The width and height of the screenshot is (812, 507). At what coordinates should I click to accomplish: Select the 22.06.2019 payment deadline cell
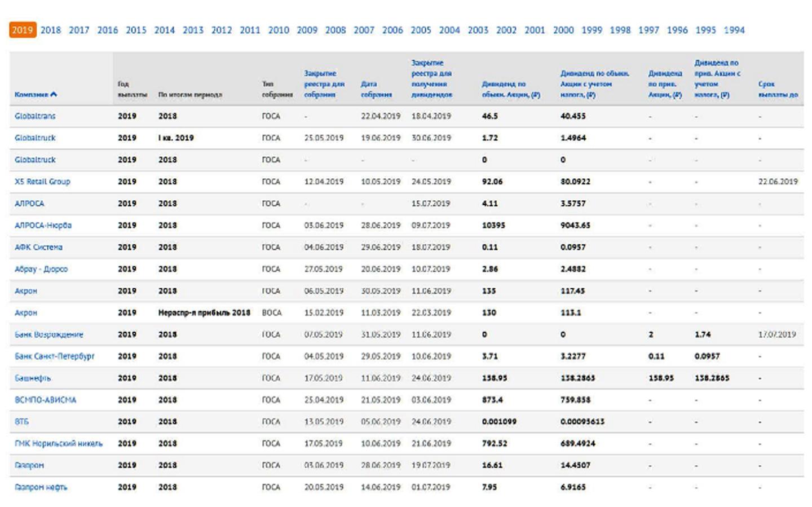[x=778, y=182]
